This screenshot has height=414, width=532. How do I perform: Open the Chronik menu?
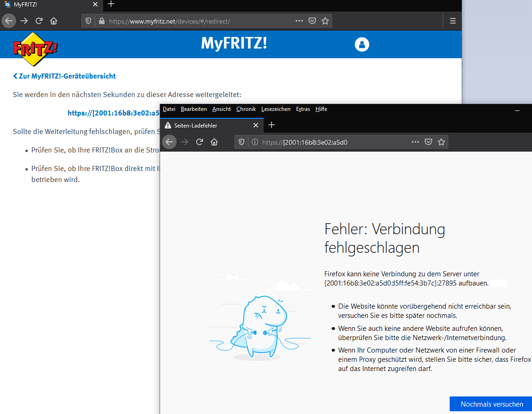point(246,109)
